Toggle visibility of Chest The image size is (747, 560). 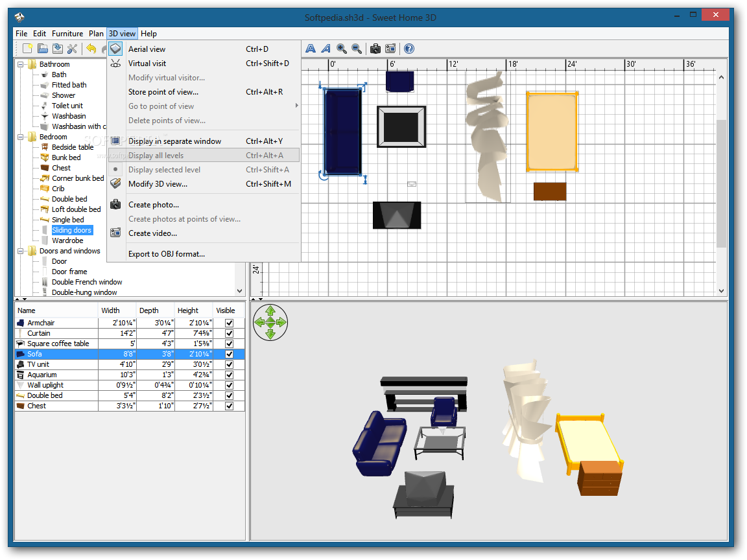229,406
